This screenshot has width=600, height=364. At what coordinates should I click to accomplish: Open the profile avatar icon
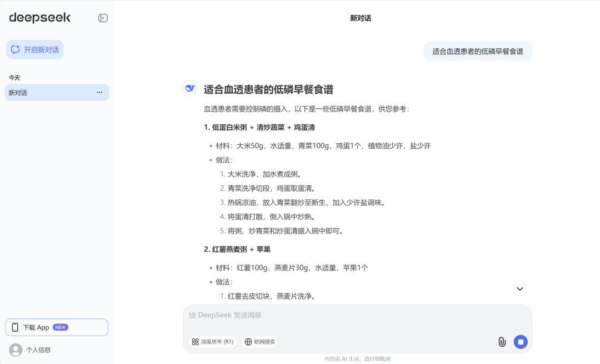(x=16, y=350)
